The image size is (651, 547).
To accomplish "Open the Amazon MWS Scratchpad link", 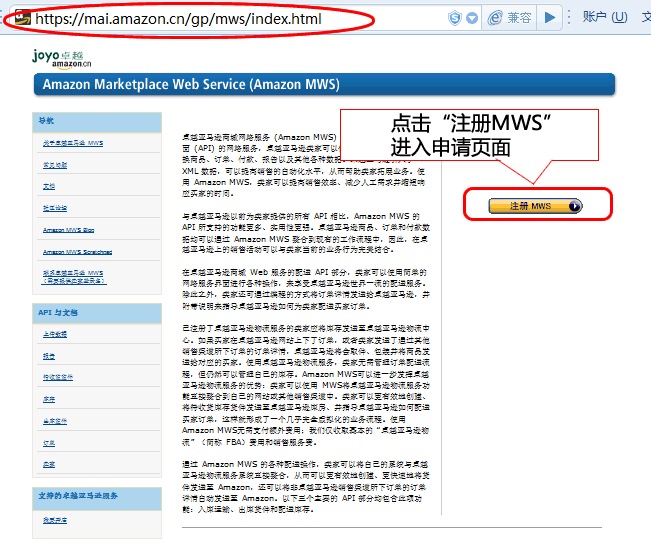I will [x=77, y=252].
